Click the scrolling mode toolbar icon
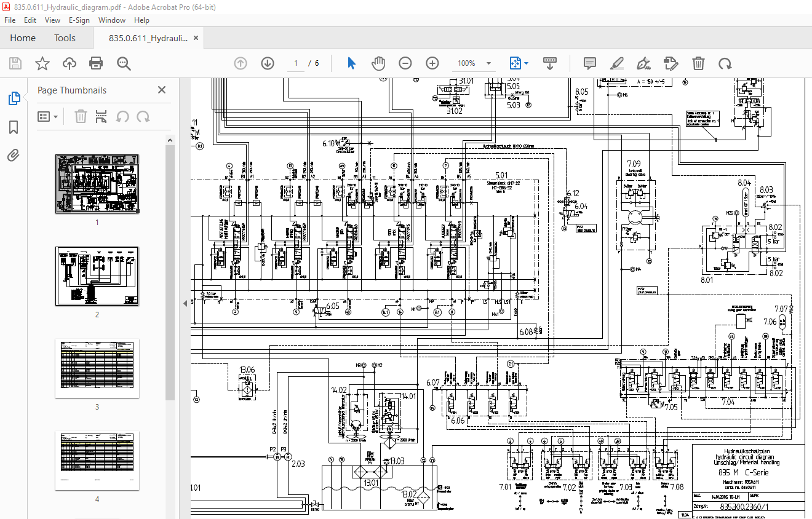812x519 pixels. [x=549, y=63]
